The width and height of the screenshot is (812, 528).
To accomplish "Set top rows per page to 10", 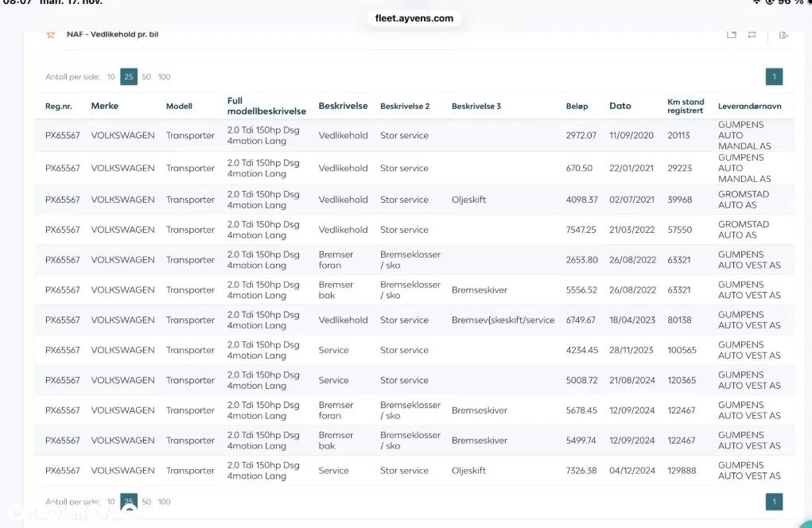I will click(111, 76).
